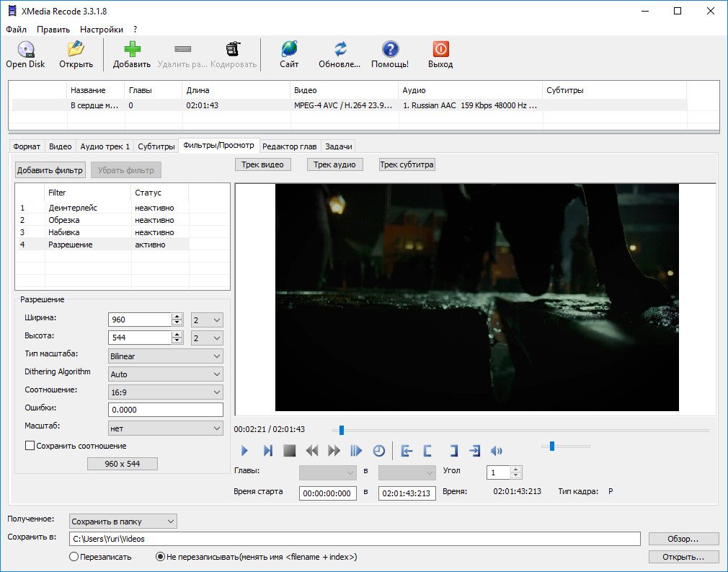Viewport: 728px width, 572px height.
Task: Click the green Добавить plus icon
Action: tap(132, 50)
